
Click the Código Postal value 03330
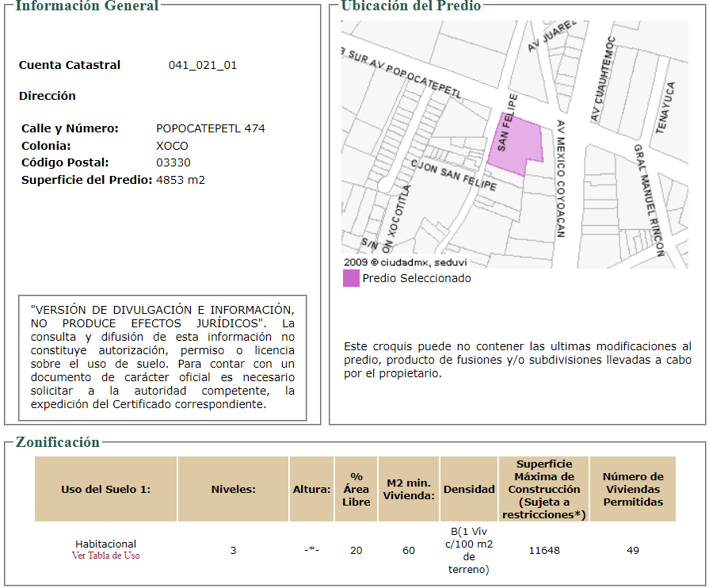(x=173, y=162)
